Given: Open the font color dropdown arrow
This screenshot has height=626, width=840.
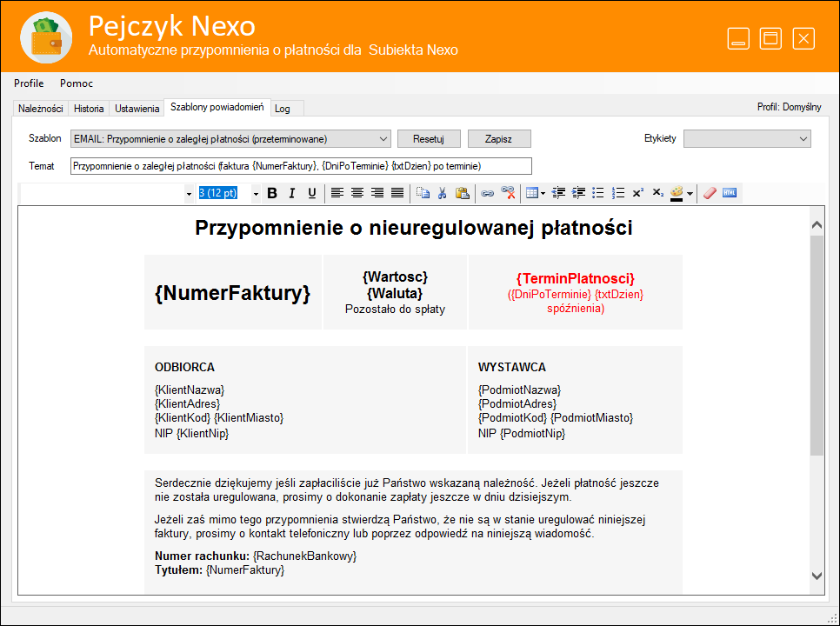Looking at the screenshot, I should [690, 194].
